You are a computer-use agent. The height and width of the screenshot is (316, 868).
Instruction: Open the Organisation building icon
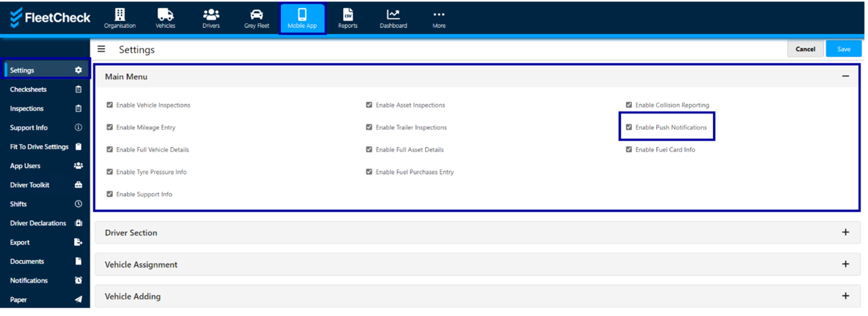(x=120, y=15)
